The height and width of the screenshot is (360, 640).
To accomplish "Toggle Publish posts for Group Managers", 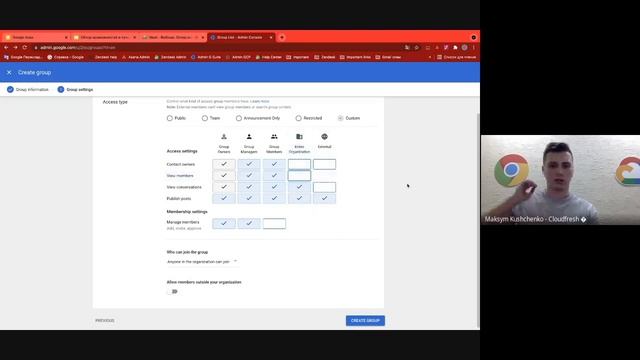I will 249,198.
